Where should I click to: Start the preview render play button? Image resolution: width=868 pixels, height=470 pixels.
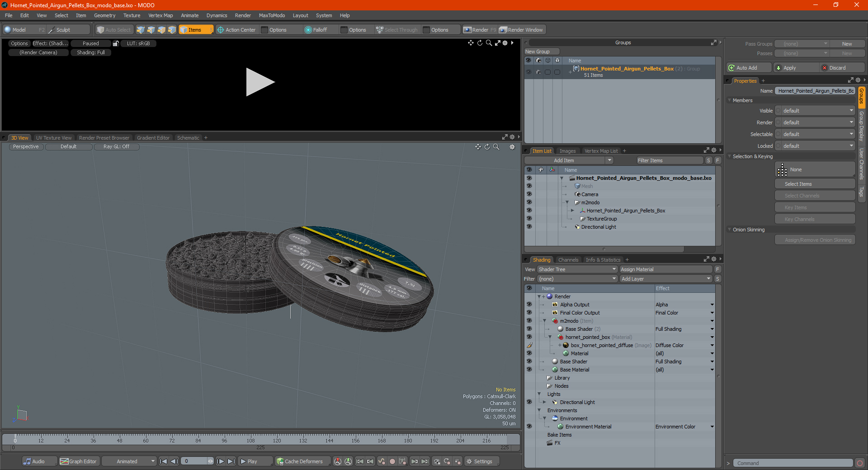point(260,82)
